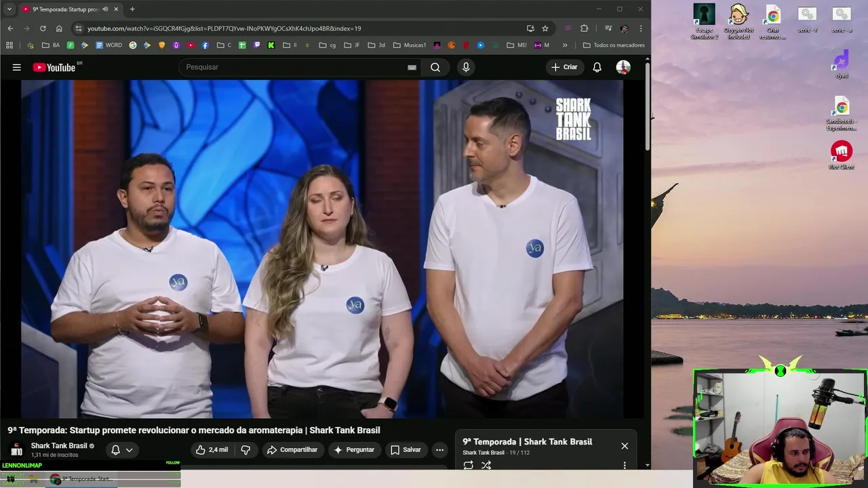This screenshot has height=488, width=868.
Task: Open the Google bookmark icon
Action: point(133,45)
